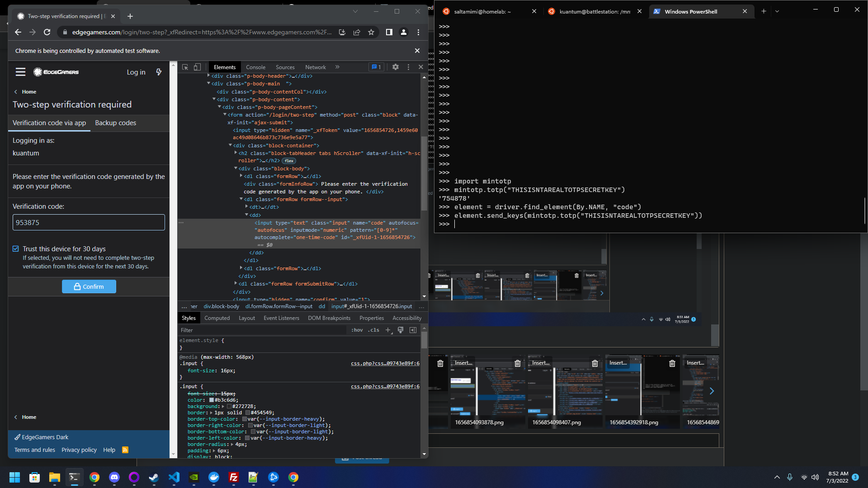Open the Privacy policy link

79,450
